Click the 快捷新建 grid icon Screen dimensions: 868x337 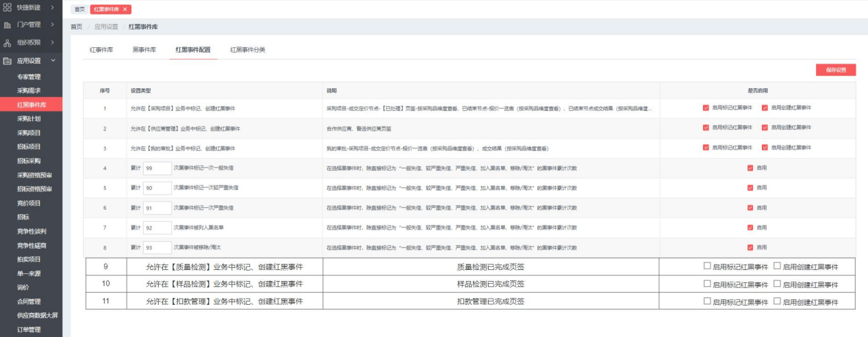8,7
